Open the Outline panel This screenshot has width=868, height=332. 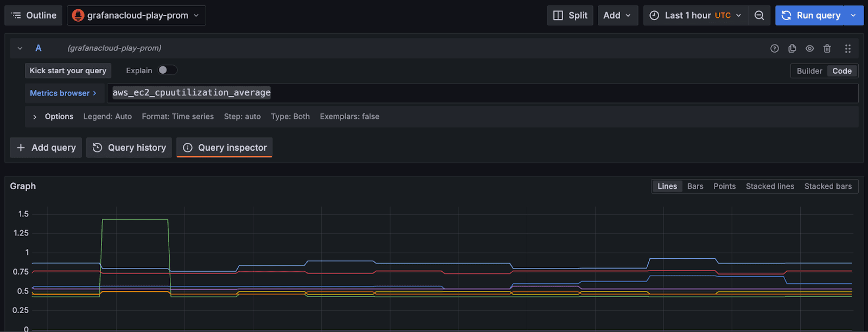(x=33, y=15)
